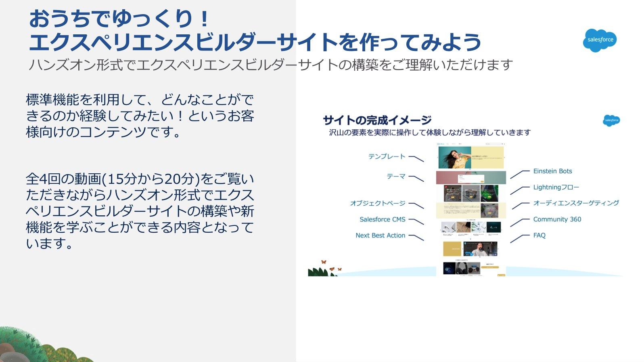Image resolution: width=644 pixels, height=362 pixels.
Task: Click the headphones product image at the mockup bottom
Action: (x=462, y=269)
